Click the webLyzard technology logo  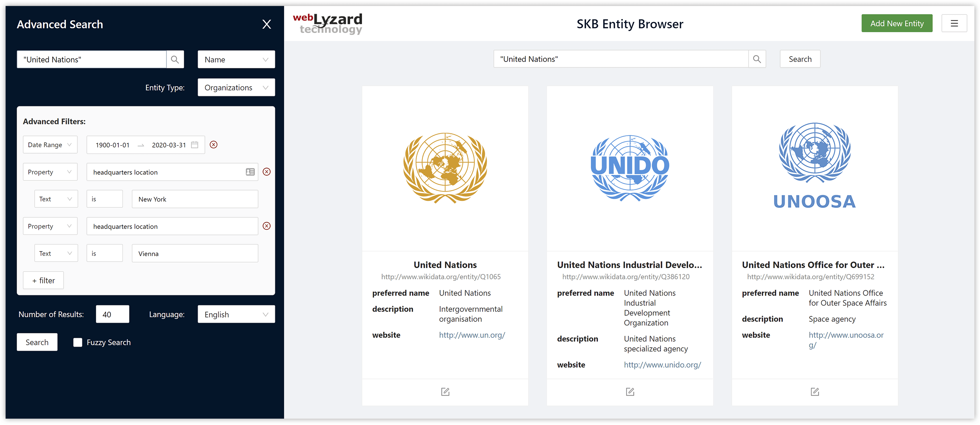click(327, 24)
